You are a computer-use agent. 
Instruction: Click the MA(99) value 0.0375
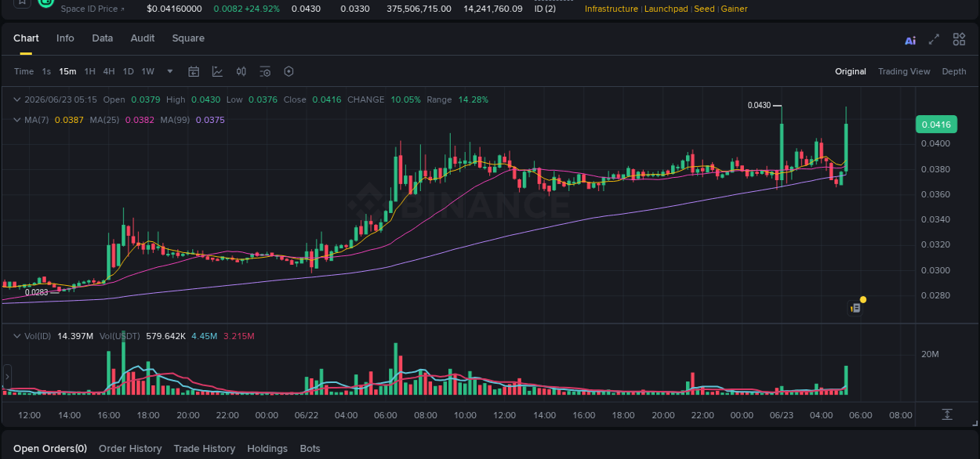click(210, 120)
